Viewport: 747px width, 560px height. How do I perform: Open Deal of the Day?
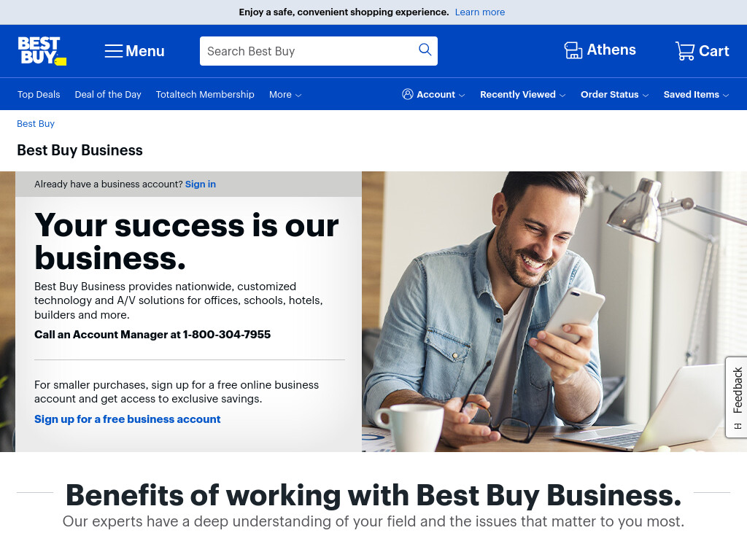coord(108,95)
